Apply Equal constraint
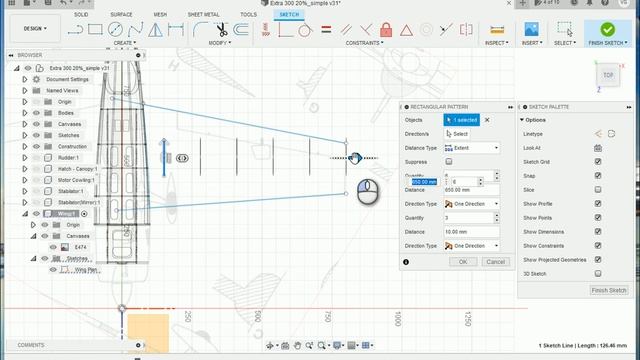 pos(326,30)
